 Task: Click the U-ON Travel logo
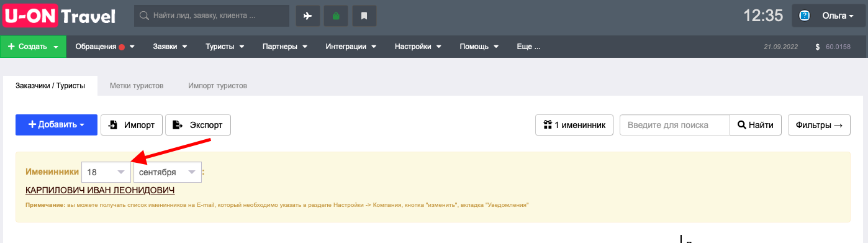pyautogui.click(x=60, y=16)
